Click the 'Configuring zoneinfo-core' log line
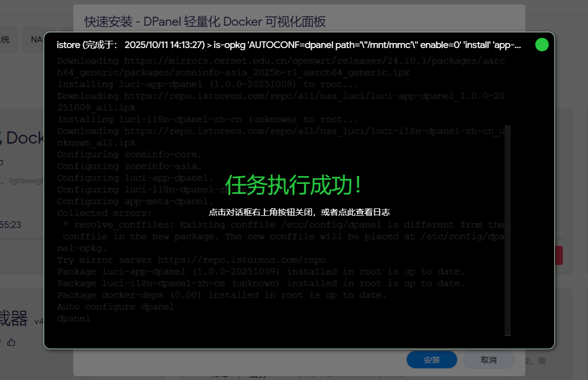Image resolution: width=588 pixels, height=380 pixels. pyautogui.click(x=129, y=154)
